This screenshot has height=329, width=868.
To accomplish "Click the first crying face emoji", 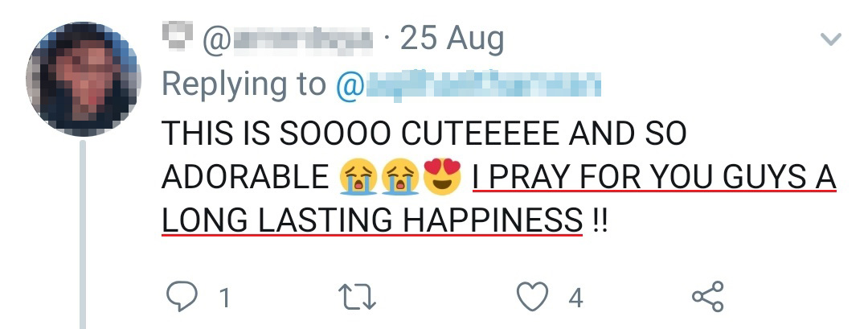I will 358,178.
